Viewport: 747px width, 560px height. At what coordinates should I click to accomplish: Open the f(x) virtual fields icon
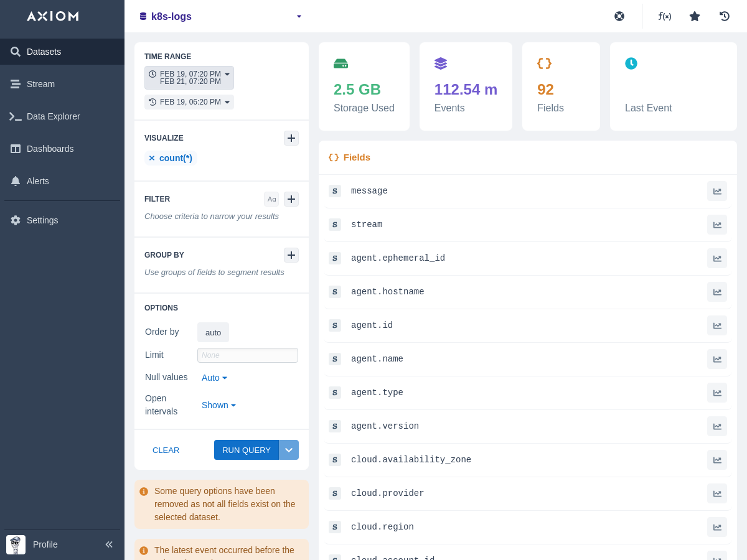665,16
